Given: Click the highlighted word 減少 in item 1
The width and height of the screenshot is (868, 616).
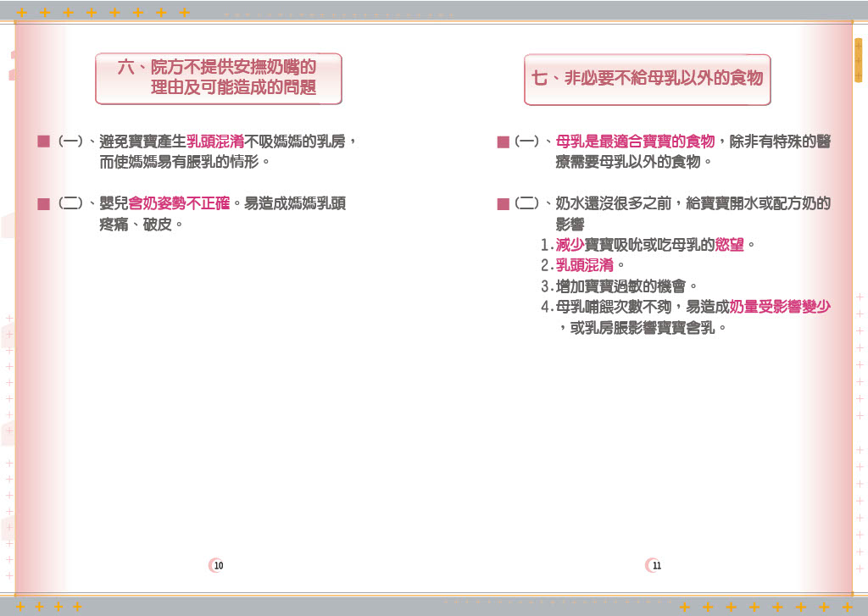Looking at the screenshot, I should pos(570,245).
